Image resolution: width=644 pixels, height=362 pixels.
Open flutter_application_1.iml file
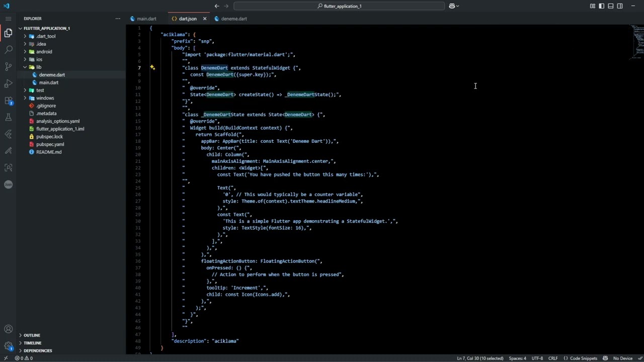pos(60,129)
